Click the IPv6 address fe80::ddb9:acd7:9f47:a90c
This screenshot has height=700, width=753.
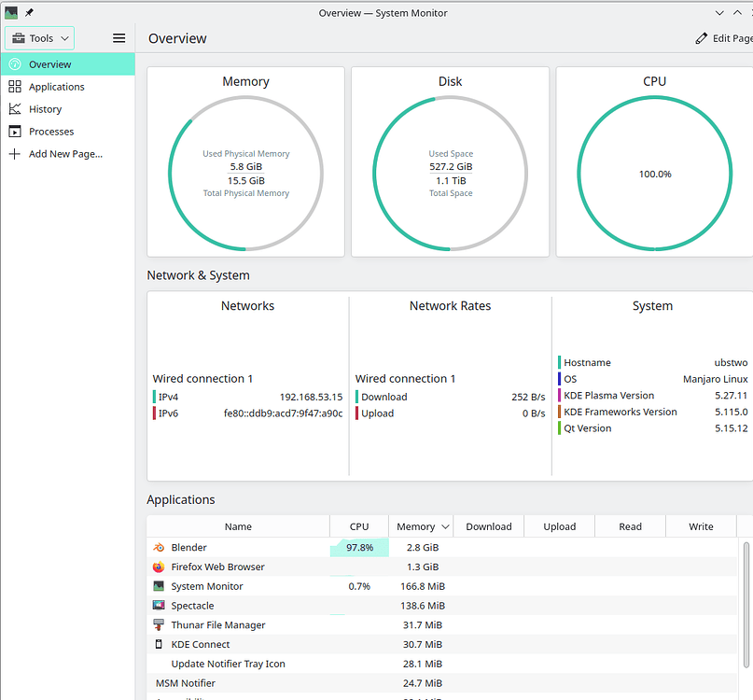284,413
